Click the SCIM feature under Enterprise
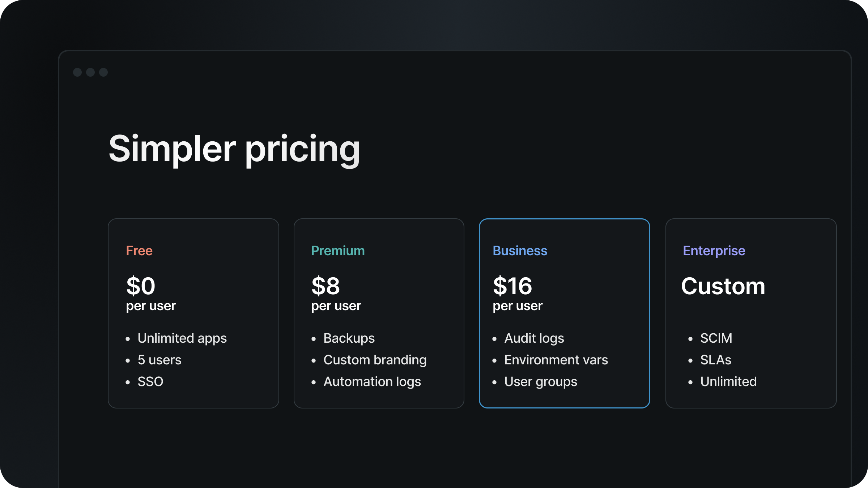868x488 pixels. coord(716,338)
